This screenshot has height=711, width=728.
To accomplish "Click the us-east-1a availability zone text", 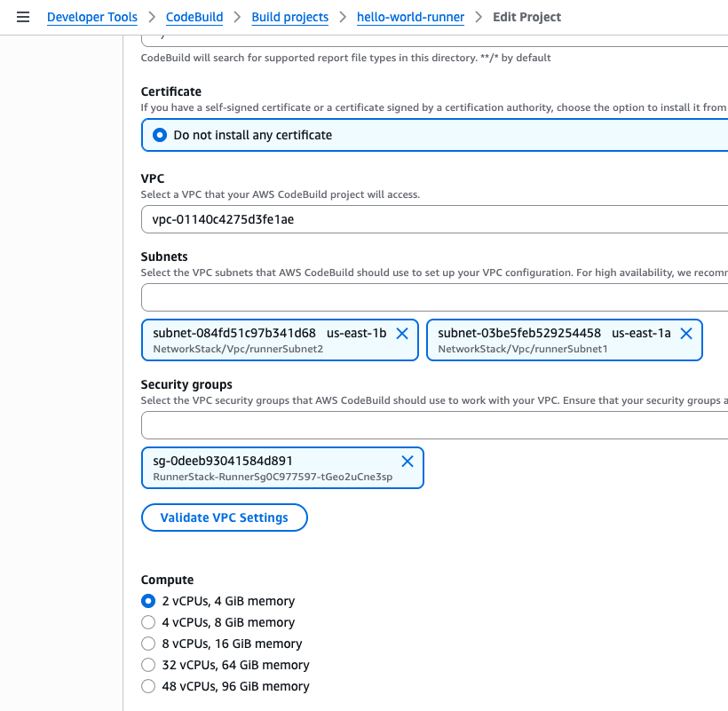I will (641, 333).
